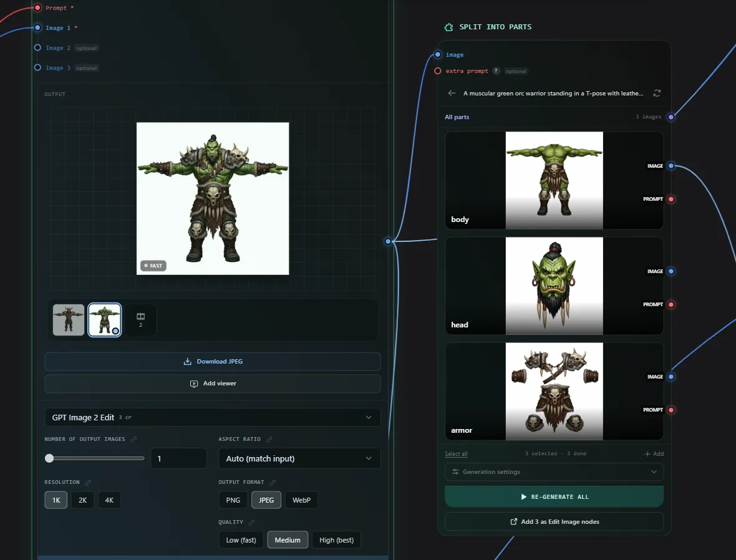The height and width of the screenshot is (560, 736).
Task: Set resolution to 4K
Action: 109,500
